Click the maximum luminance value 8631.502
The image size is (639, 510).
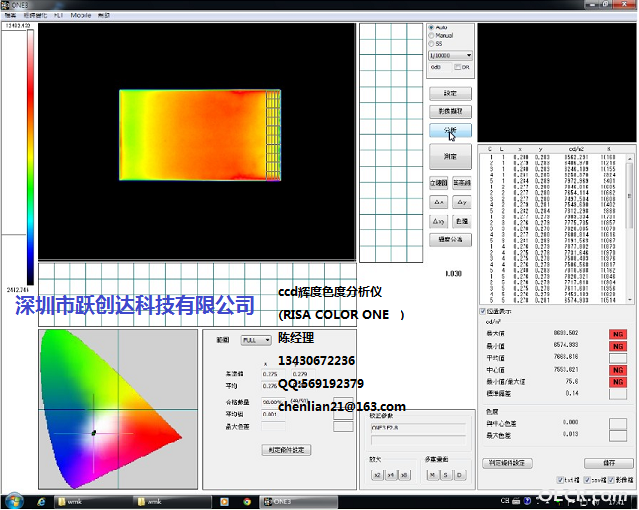point(566,333)
